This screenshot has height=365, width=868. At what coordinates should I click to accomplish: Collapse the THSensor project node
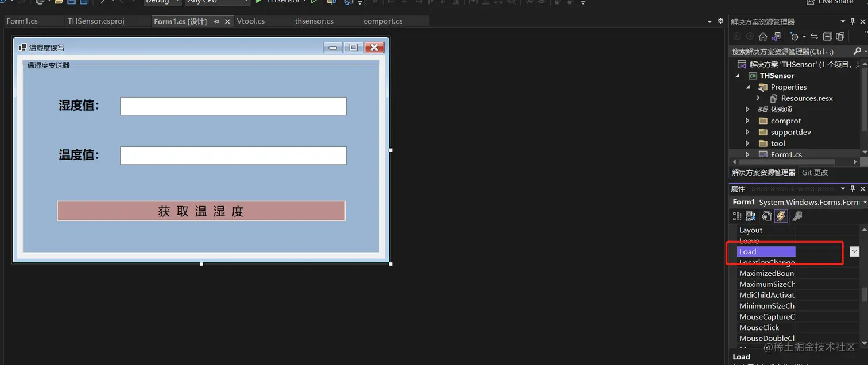737,76
